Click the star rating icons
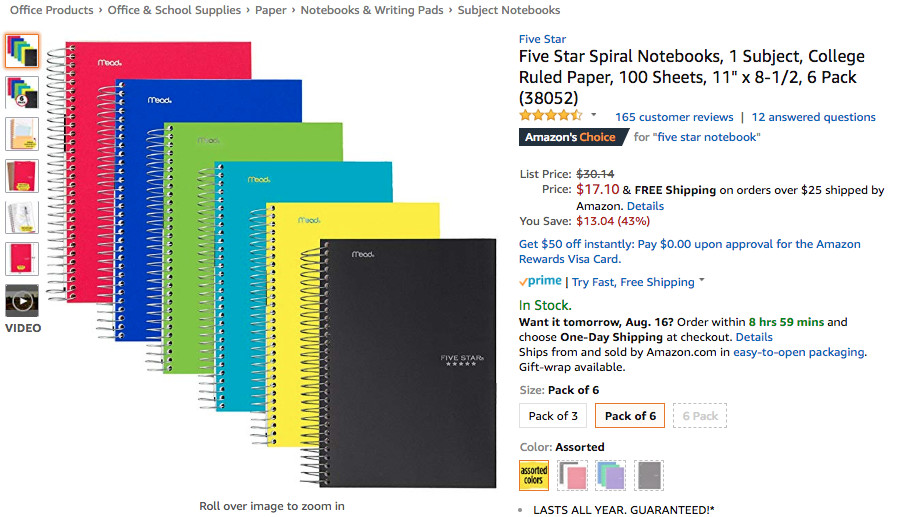The height and width of the screenshot is (517, 901). 550,116
